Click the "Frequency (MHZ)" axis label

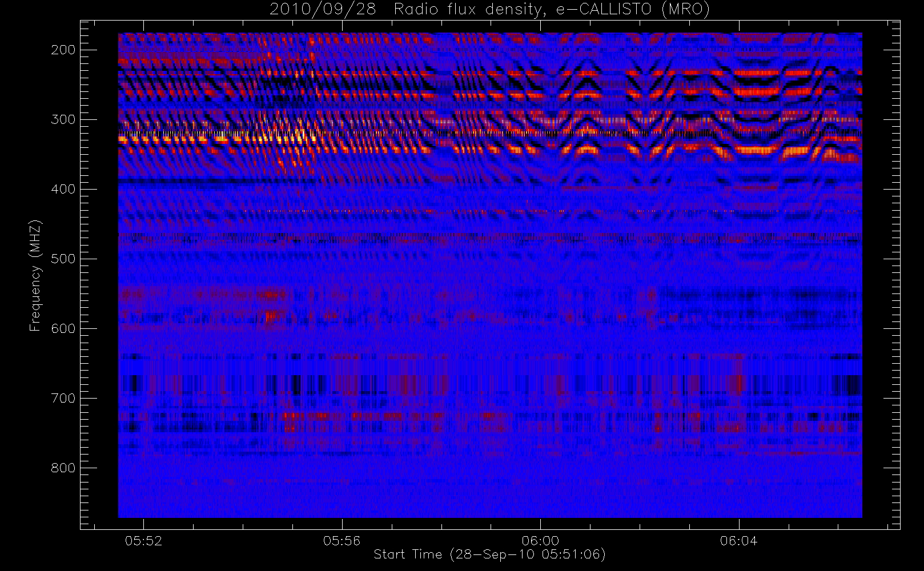click(x=35, y=275)
